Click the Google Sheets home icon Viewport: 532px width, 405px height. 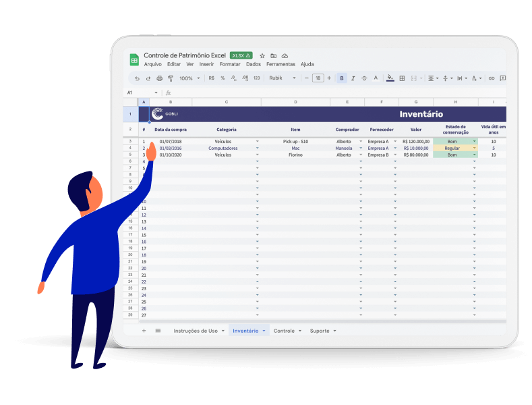(x=134, y=60)
